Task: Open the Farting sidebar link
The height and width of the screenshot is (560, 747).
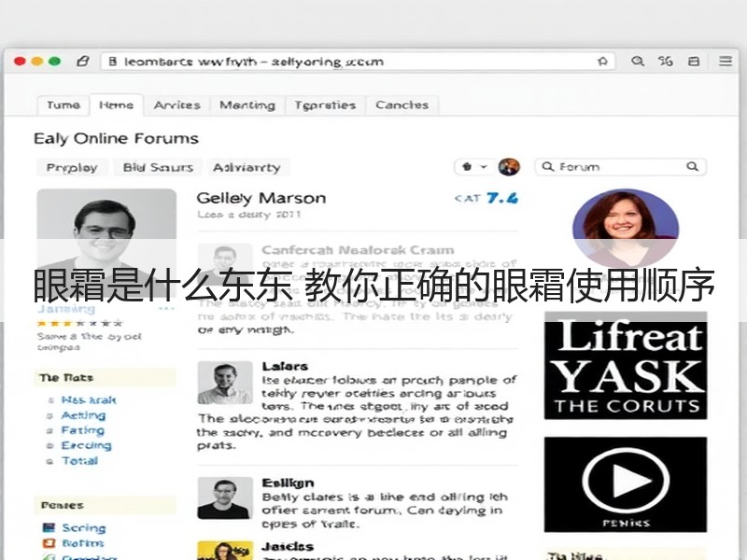Action: [82, 430]
